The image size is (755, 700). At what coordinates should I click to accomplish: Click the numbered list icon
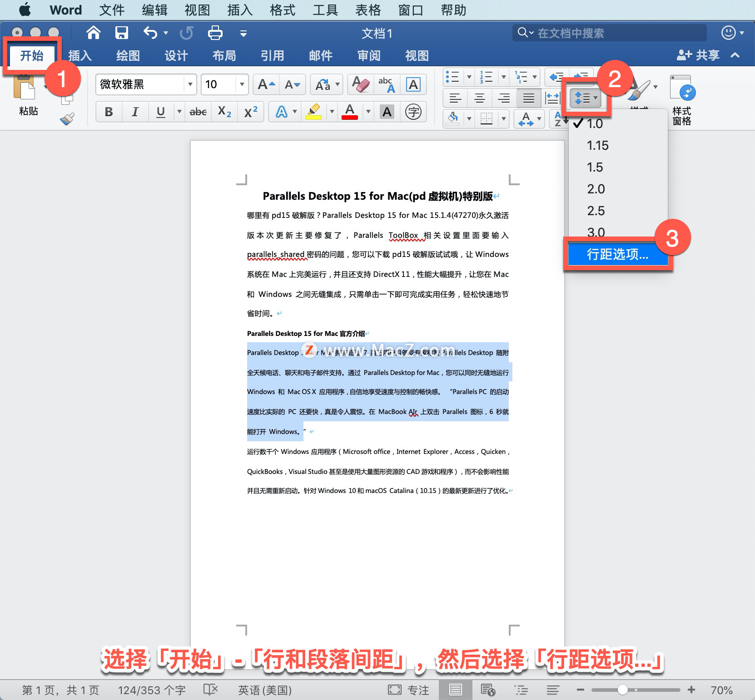tap(486, 77)
